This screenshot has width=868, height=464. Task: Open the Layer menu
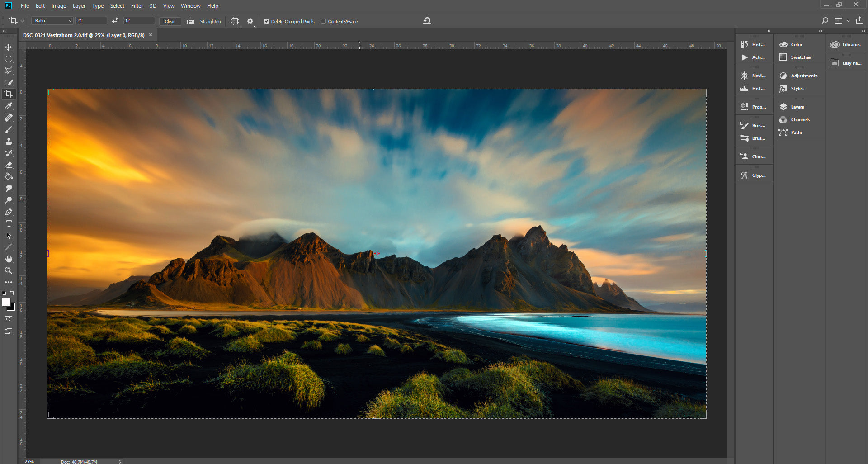(79, 6)
